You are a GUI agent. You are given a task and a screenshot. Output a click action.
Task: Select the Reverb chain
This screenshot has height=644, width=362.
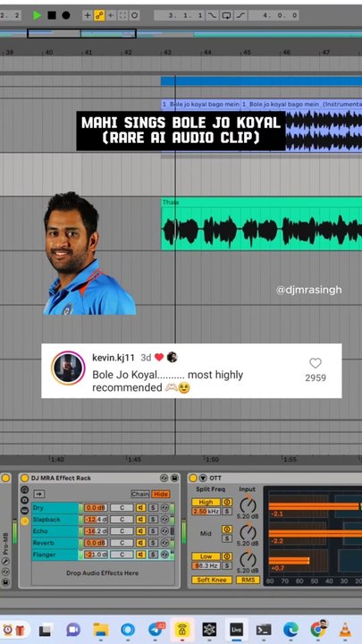click(55, 543)
